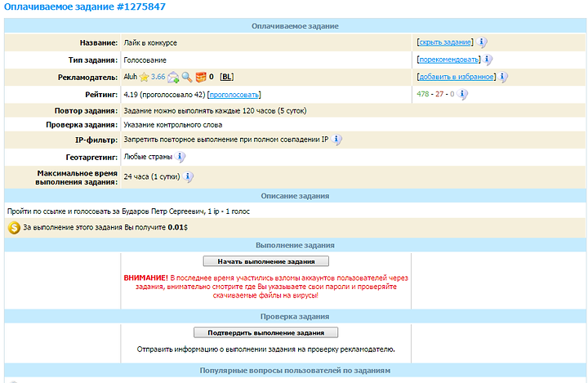
Task: Click the title 'Оплачиваемое задание #1275847'
Action: pyautogui.click(x=85, y=7)
